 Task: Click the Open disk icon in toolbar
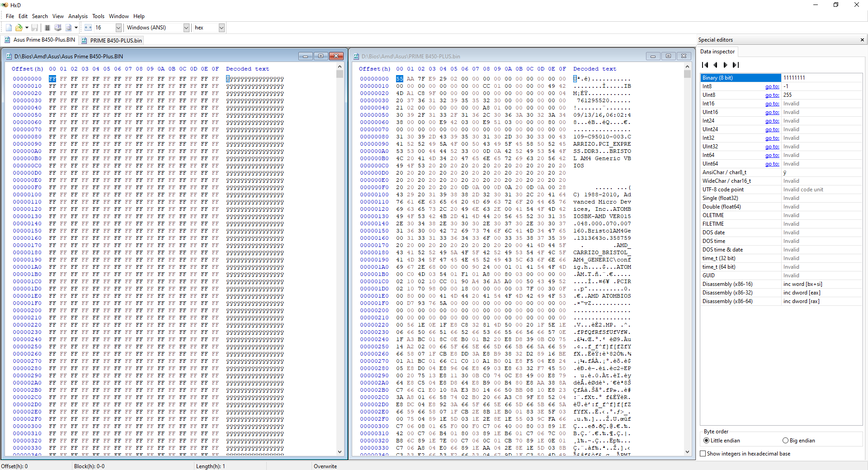coord(58,28)
